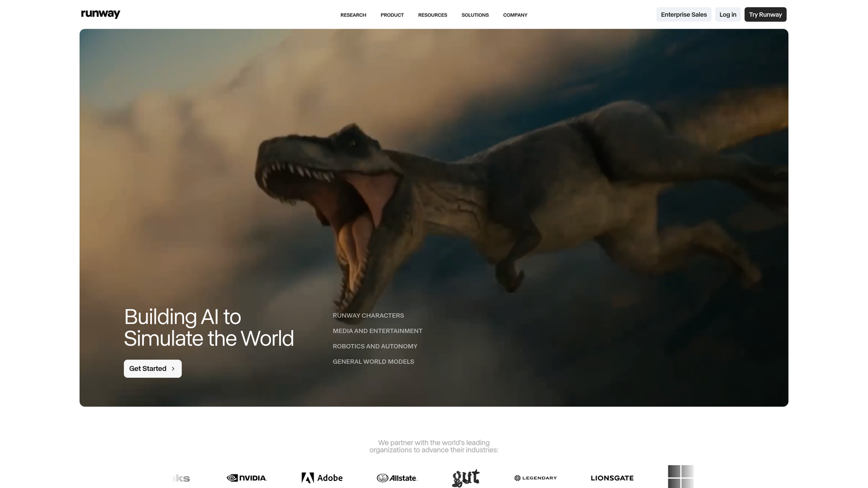Click the Microsoft logo in the partner row

(680, 476)
